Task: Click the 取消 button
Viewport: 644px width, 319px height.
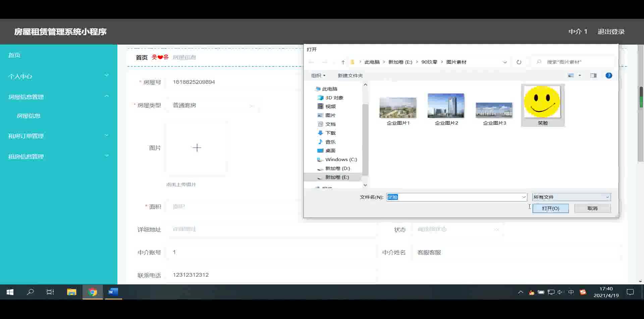Action: tap(592, 208)
